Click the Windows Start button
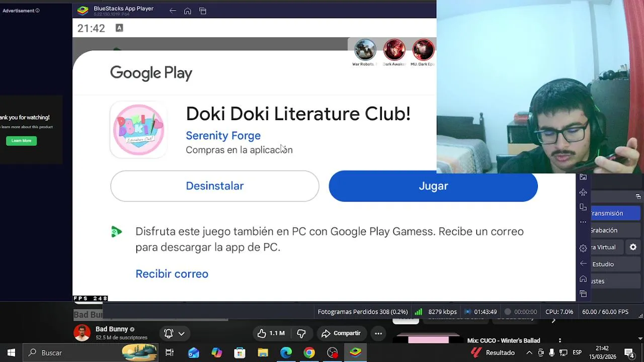The image size is (644, 362). [x=11, y=353]
